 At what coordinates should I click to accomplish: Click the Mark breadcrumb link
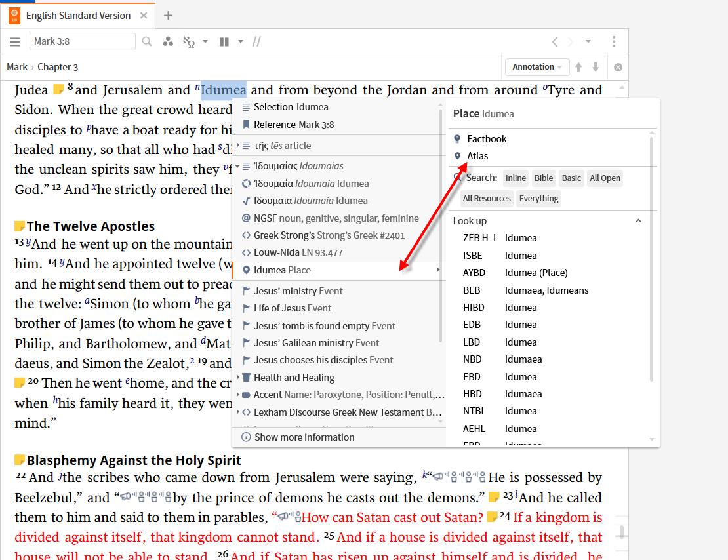(x=17, y=67)
